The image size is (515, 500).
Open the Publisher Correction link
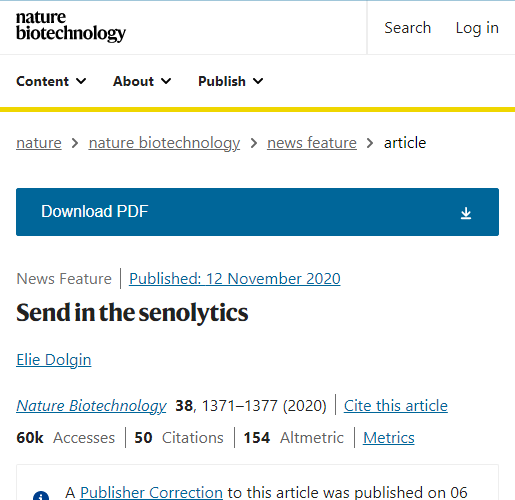(151, 492)
